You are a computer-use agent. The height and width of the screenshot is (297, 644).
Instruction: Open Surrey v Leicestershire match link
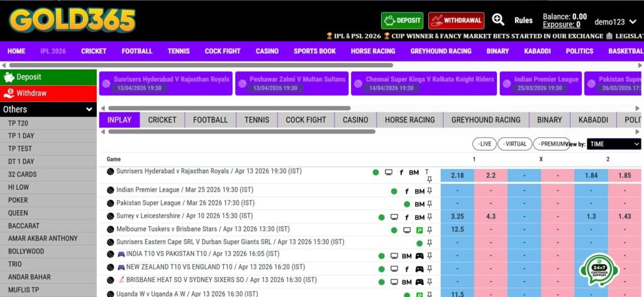pyautogui.click(x=184, y=216)
